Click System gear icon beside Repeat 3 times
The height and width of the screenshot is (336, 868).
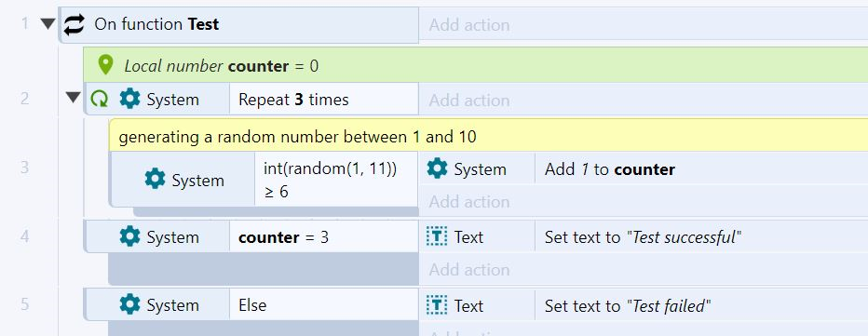(x=129, y=99)
